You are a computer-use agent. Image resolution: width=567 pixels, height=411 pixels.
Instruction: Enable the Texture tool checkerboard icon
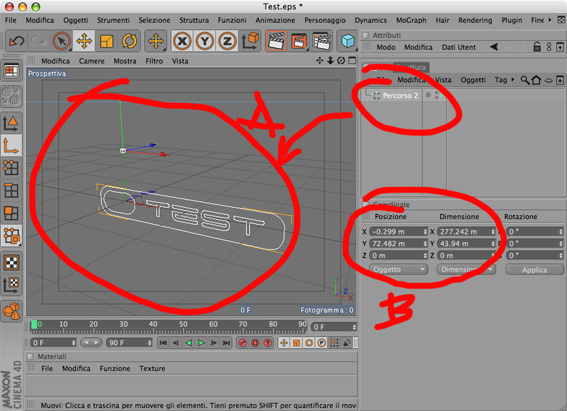coord(11,262)
